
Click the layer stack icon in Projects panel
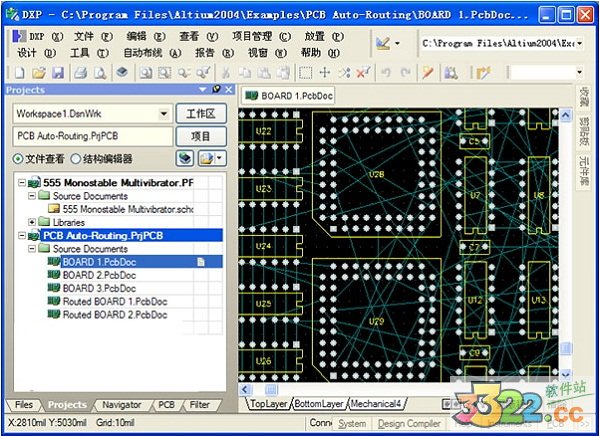185,158
